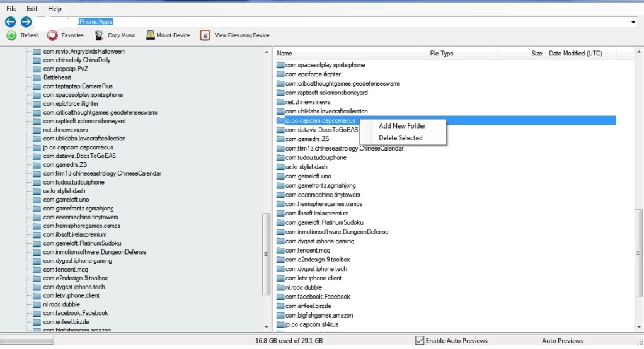
Task: Click folder icon of com.raptisoft.solomonsboneyard in list
Action: pyautogui.click(x=280, y=93)
